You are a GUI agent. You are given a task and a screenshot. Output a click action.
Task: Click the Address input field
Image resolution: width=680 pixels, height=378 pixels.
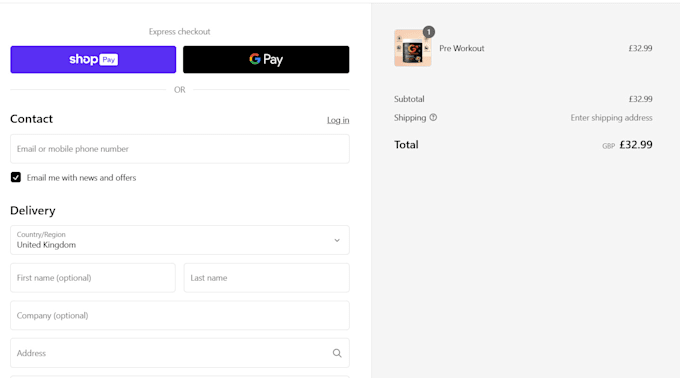tap(180, 353)
